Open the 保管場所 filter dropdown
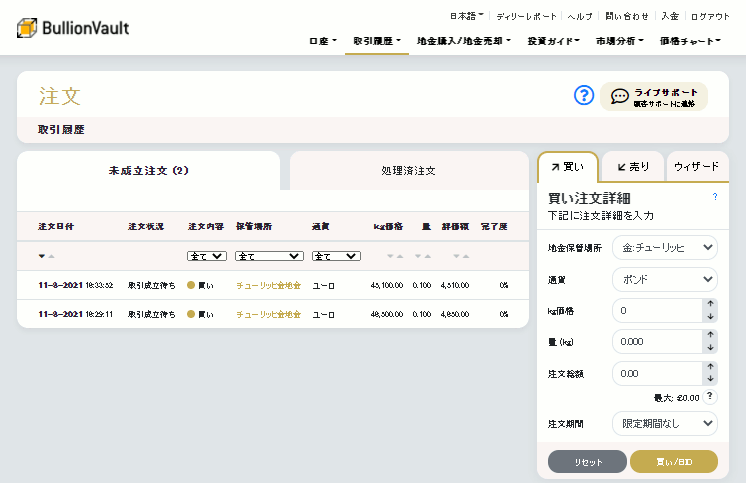The image size is (746, 483). (269, 256)
